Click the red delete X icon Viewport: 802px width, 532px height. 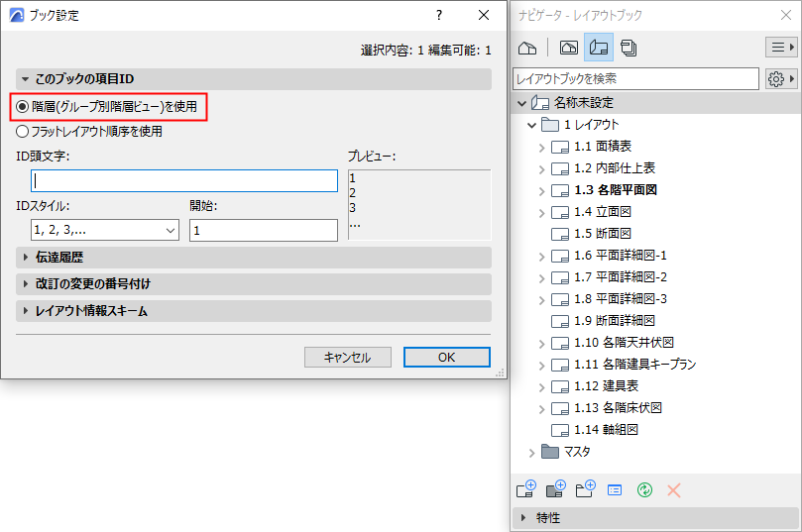(674, 490)
